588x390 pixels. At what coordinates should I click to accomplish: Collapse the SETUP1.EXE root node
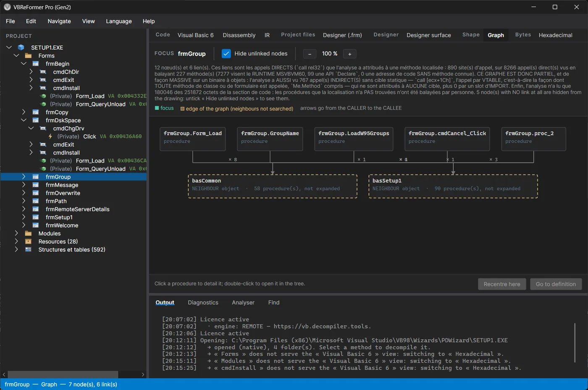pyautogui.click(x=9, y=47)
